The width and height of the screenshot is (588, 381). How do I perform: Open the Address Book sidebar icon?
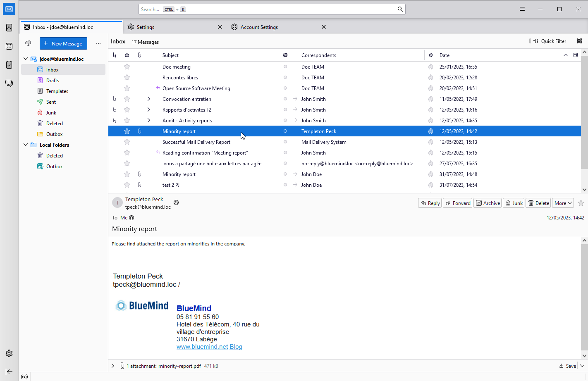coord(9,28)
